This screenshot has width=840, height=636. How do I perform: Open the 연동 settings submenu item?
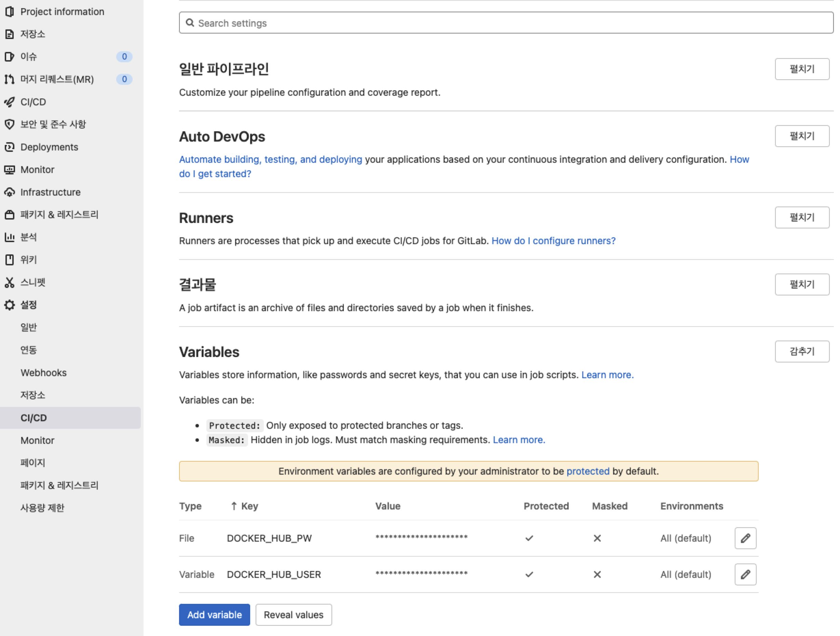click(x=28, y=350)
